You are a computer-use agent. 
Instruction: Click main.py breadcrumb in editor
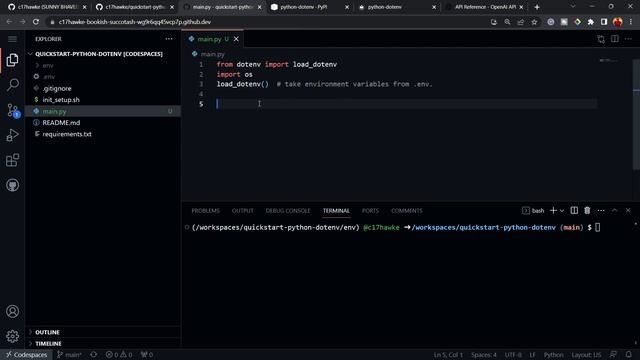tap(212, 54)
